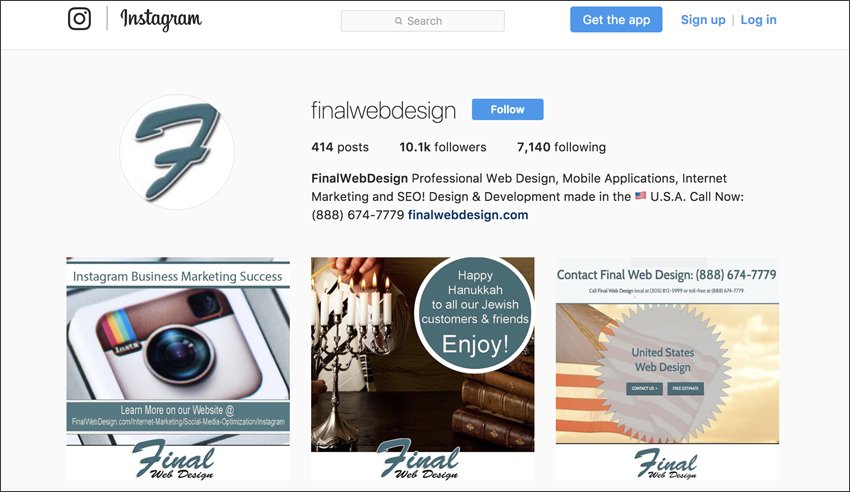850x492 pixels.
Task: Follow the finalwebdesign account
Action: tap(507, 109)
